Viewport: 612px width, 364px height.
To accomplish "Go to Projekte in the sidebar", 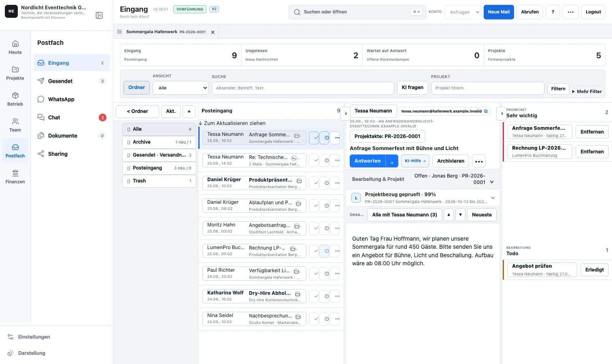I will 15,73.
